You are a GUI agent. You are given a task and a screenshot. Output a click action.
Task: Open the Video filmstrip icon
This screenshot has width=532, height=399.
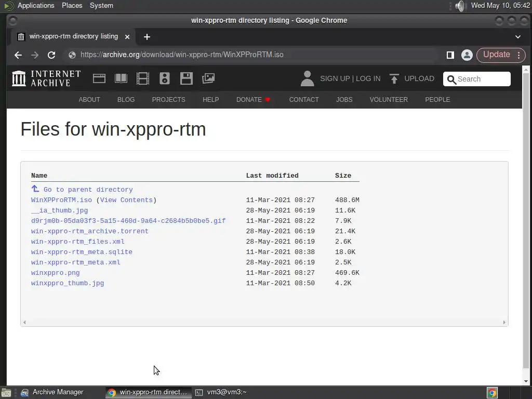142,78
